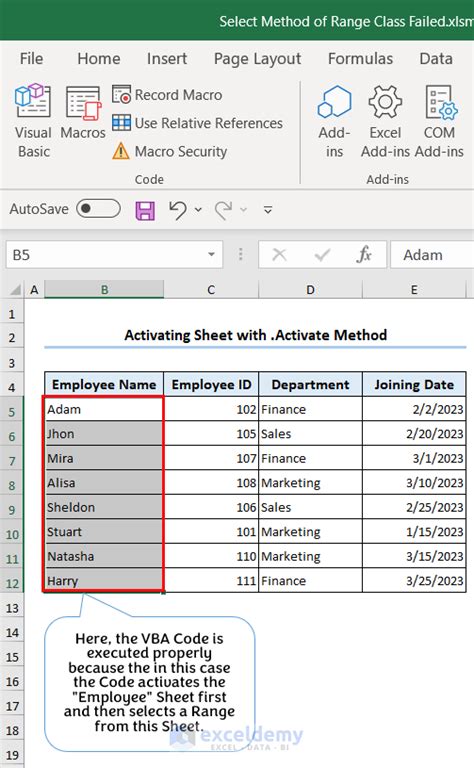The width and height of the screenshot is (474, 768).
Task: Select column E header
Action: [414, 289]
